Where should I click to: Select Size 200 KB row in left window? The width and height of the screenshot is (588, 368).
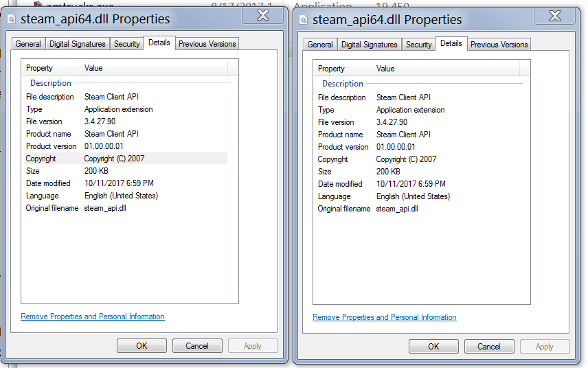pyautogui.click(x=126, y=171)
